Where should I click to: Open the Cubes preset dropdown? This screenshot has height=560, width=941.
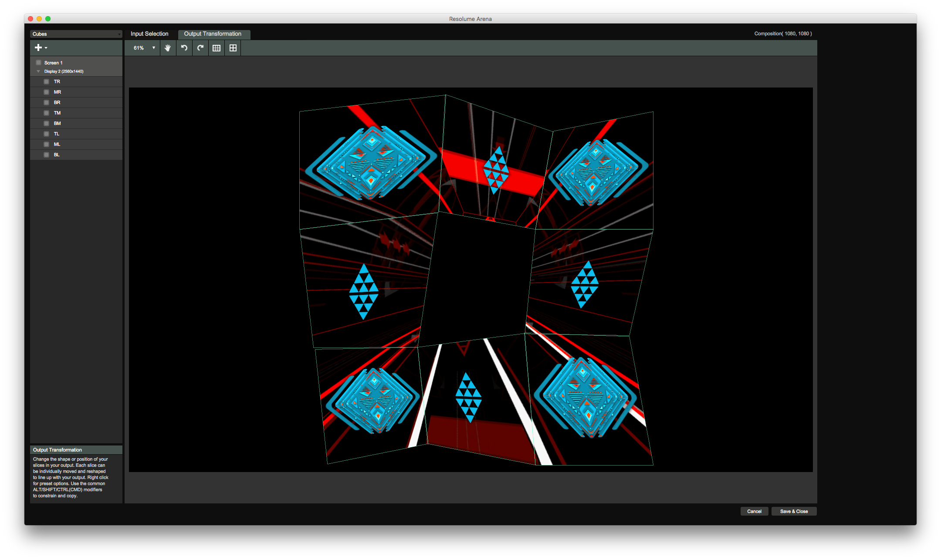pyautogui.click(x=76, y=34)
